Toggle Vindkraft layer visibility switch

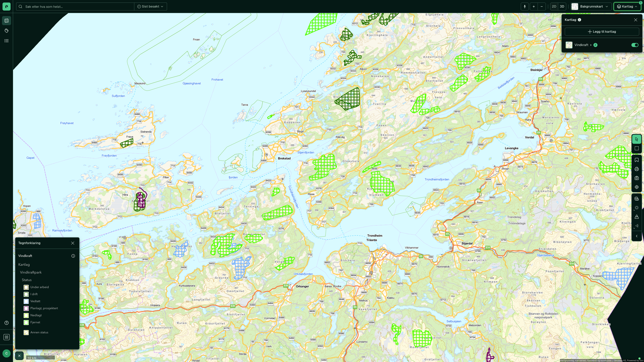click(x=635, y=45)
